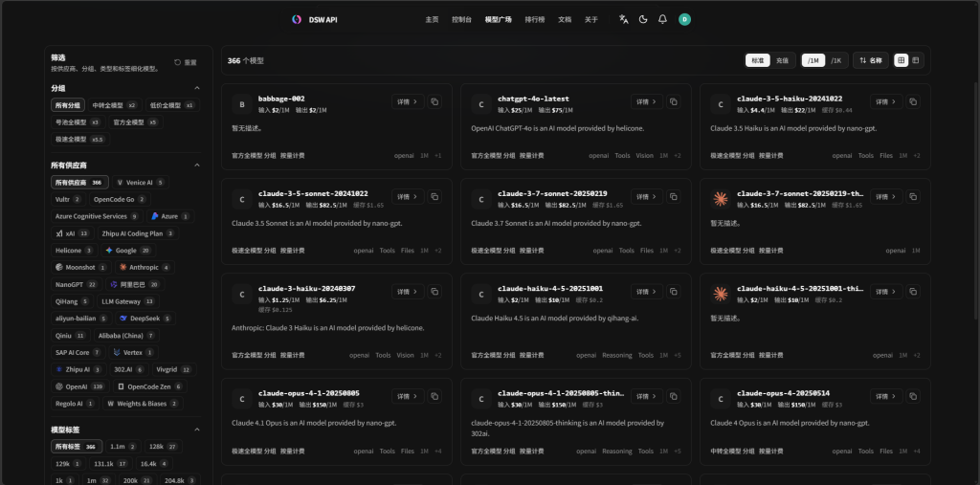Open the language translation switcher

click(623, 19)
